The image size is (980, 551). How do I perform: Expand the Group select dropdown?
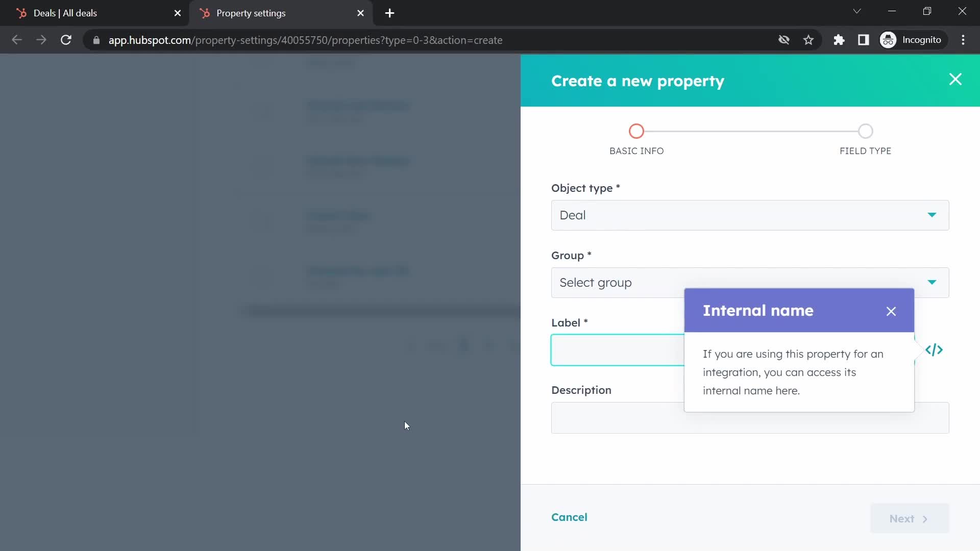pyautogui.click(x=749, y=282)
